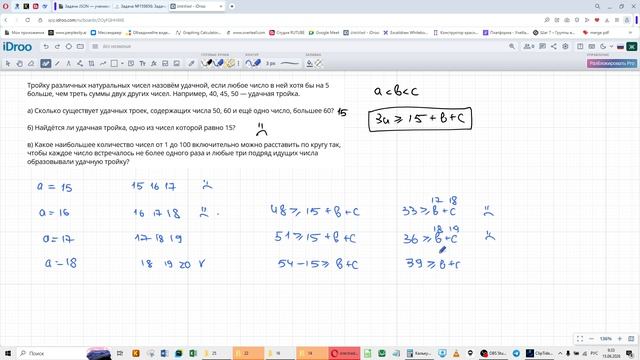Open board settings gear

click(565, 47)
